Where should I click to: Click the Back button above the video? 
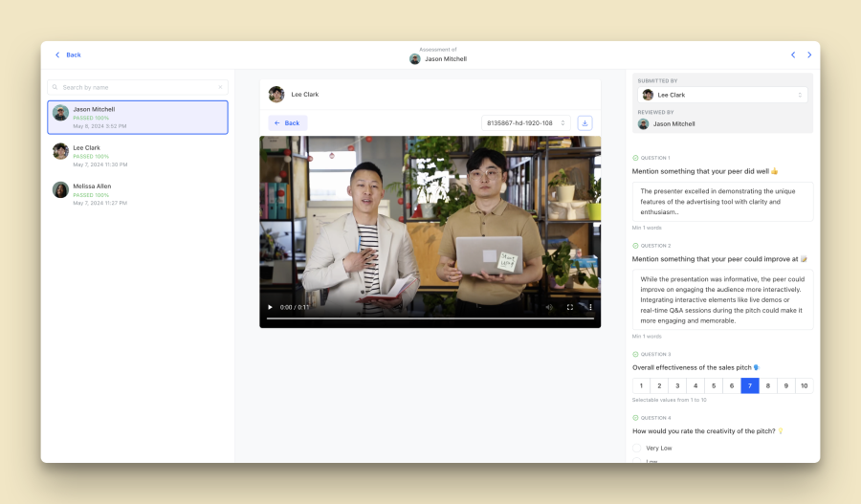(287, 123)
